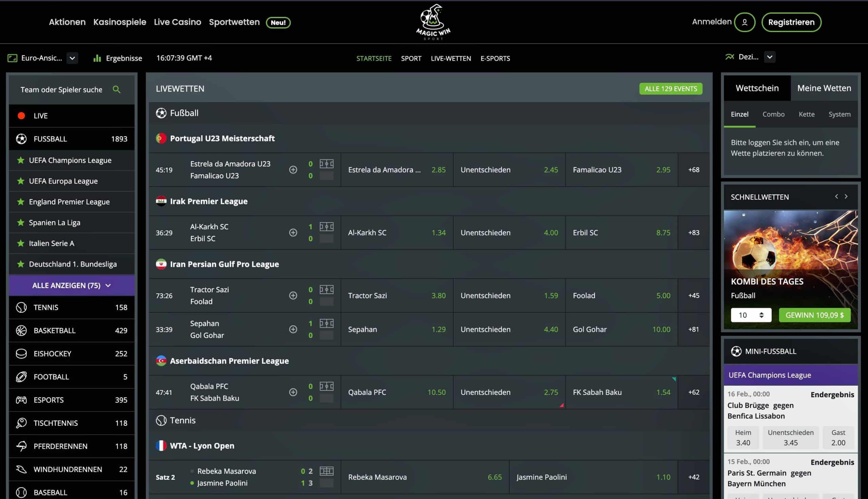Open pitch view icon for Qabala PFC match
The width and height of the screenshot is (868, 499).
pyautogui.click(x=327, y=386)
